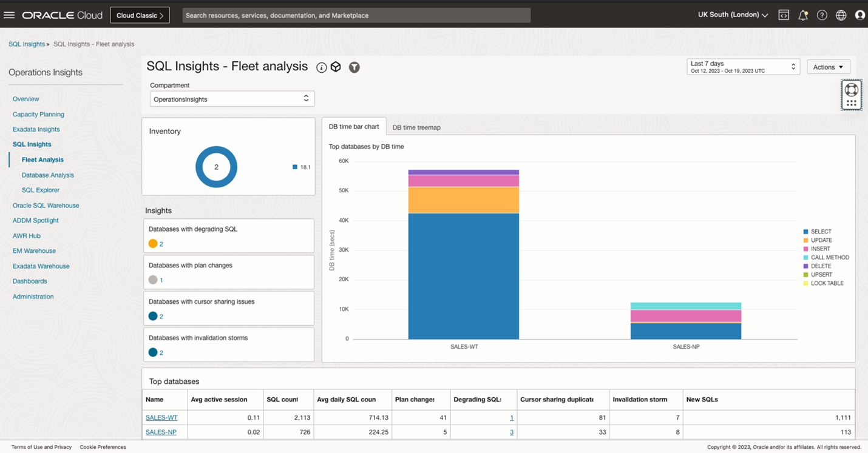Switch to the DB time treemap tab
Image resolution: width=868 pixels, height=453 pixels.
(416, 127)
